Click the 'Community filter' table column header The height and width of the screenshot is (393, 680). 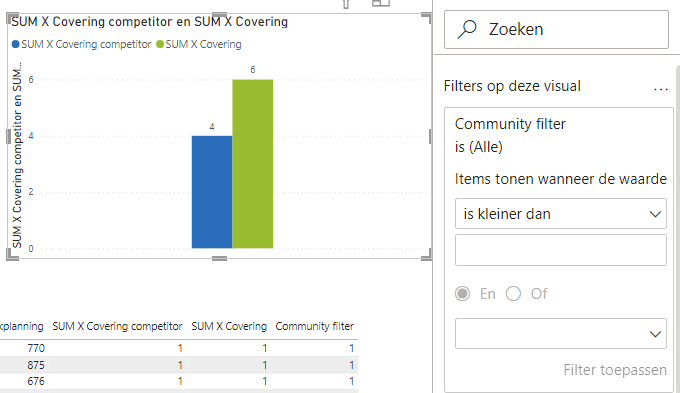tap(314, 326)
